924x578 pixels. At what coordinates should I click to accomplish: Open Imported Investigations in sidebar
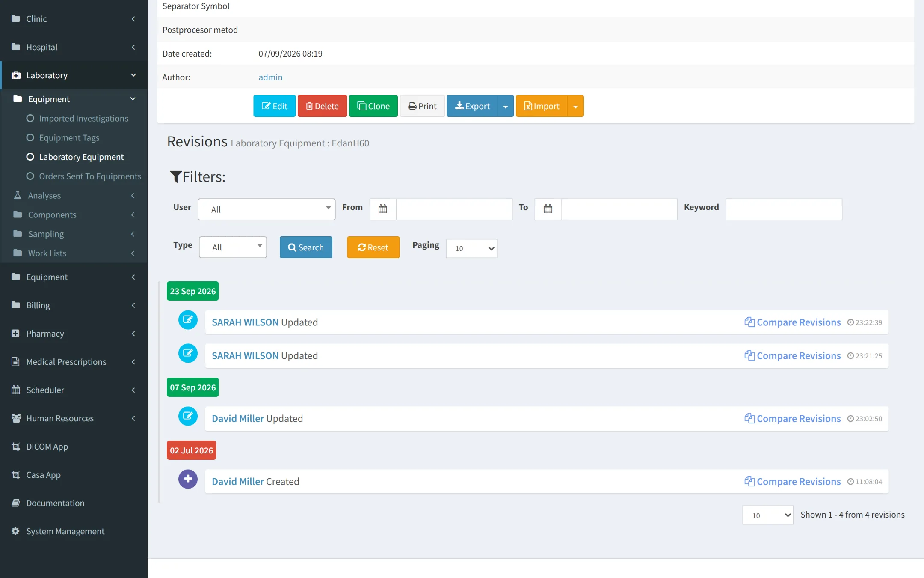tap(83, 118)
